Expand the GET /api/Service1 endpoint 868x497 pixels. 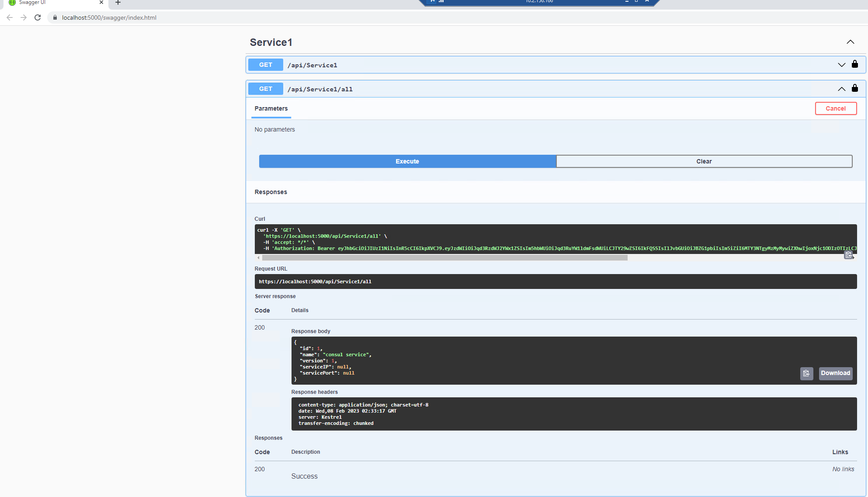click(x=841, y=65)
